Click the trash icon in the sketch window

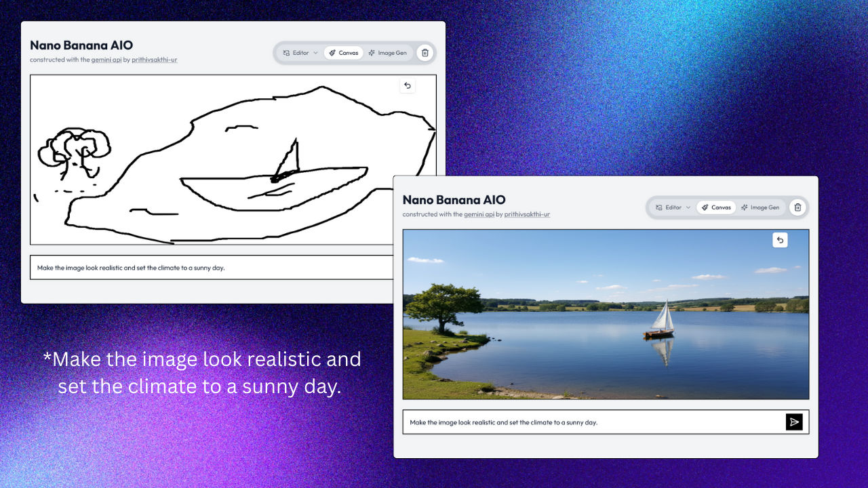tap(425, 53)
